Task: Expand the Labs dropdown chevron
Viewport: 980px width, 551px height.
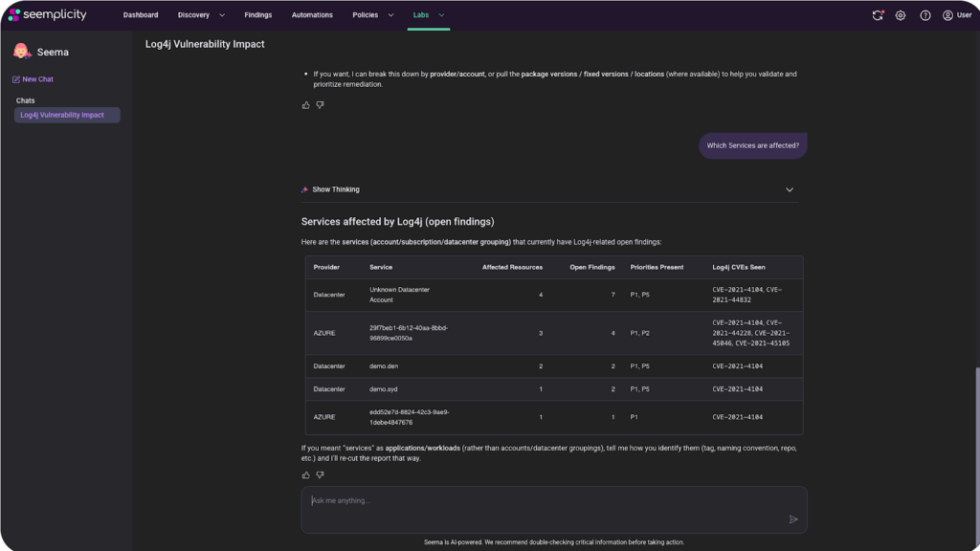Action: pos(441,15)
